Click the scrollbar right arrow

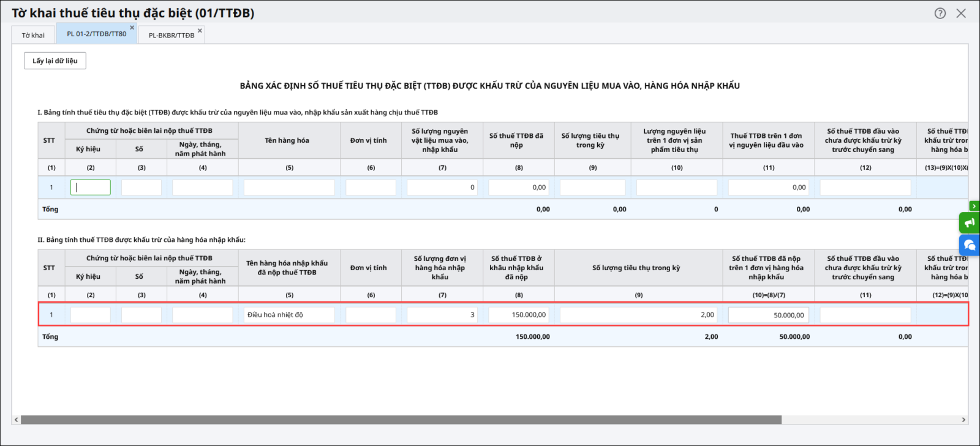(963, 420)
